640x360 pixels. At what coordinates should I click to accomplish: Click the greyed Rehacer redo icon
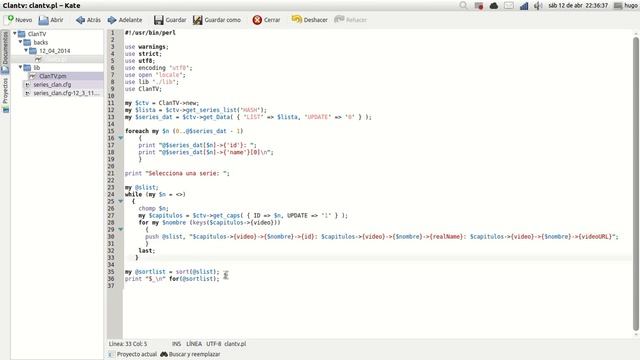pos(339,20)
